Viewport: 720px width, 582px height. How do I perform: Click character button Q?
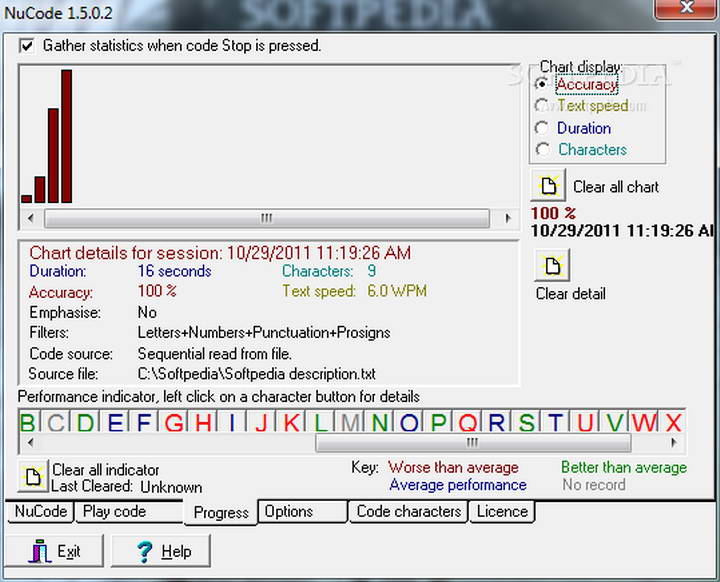468,421
